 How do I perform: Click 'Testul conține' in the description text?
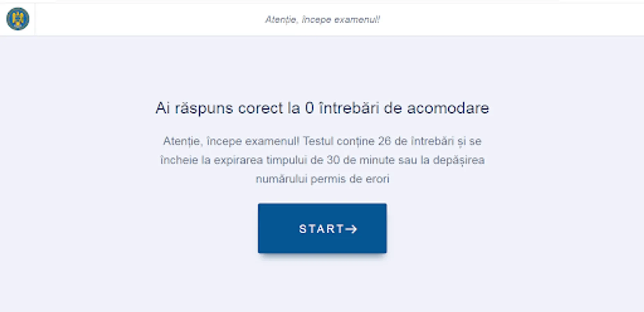coord(339,141)
